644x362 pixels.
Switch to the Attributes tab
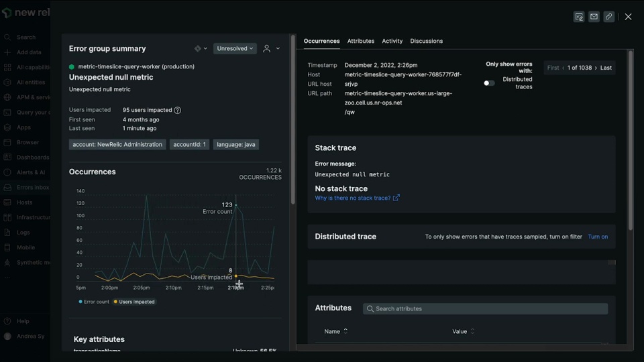pyautogui.click(x=361, y=41)
